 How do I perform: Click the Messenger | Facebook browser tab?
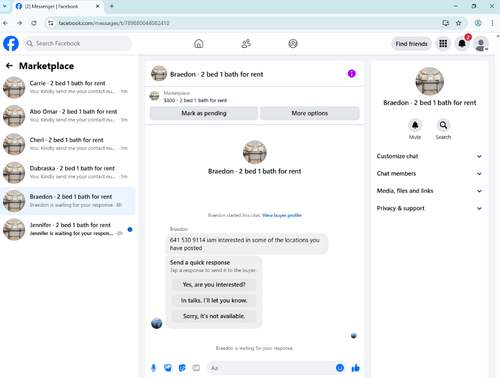(58, 6)
